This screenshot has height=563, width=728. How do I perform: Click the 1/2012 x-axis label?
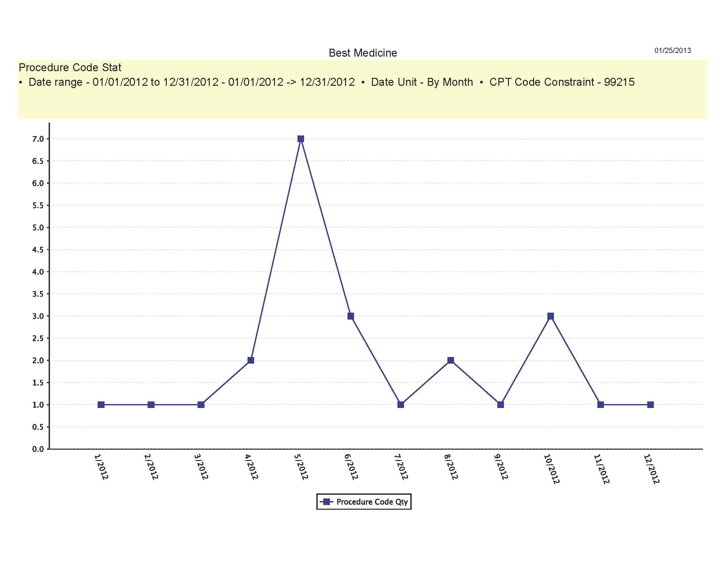(x=101, y=467)
